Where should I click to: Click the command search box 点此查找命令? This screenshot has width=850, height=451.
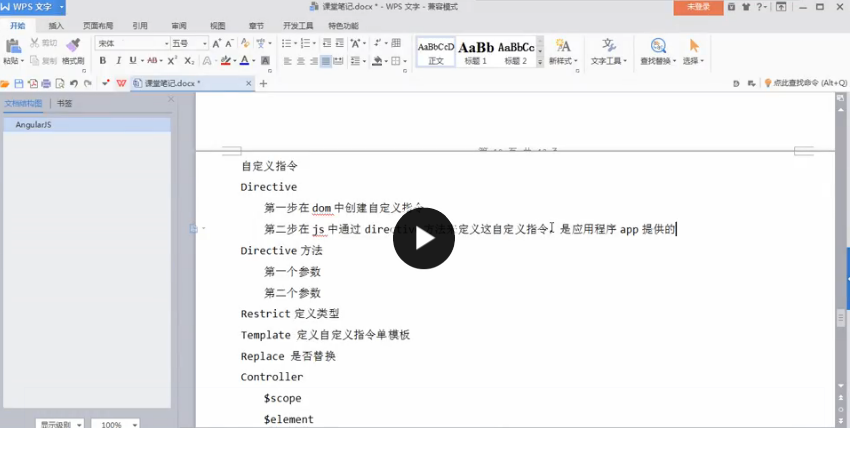(806, 83)
